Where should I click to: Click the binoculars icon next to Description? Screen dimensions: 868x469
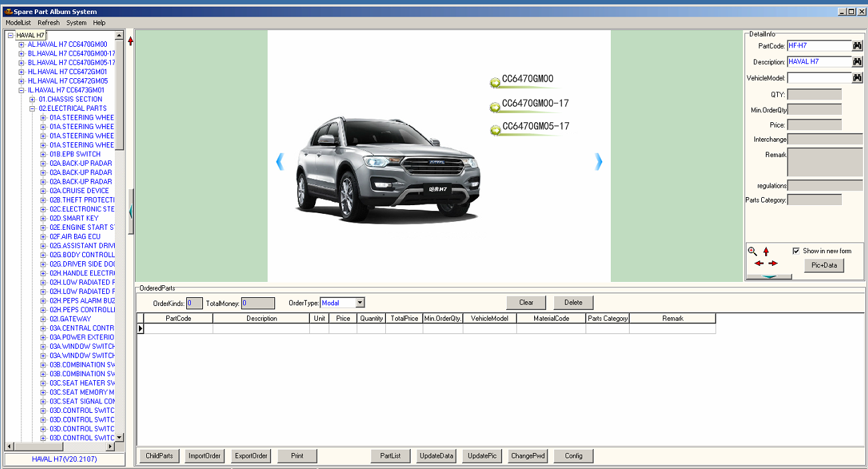857,62
